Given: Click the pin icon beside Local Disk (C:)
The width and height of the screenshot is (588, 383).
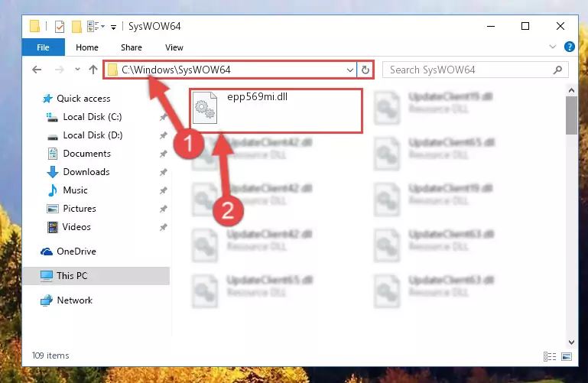Looking at the screenshot, I should (x=163, y=117).
